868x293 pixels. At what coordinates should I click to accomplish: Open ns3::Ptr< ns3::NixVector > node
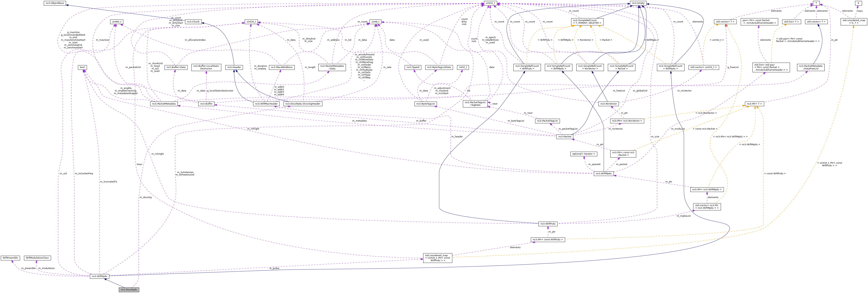click(x=627, y=121)
